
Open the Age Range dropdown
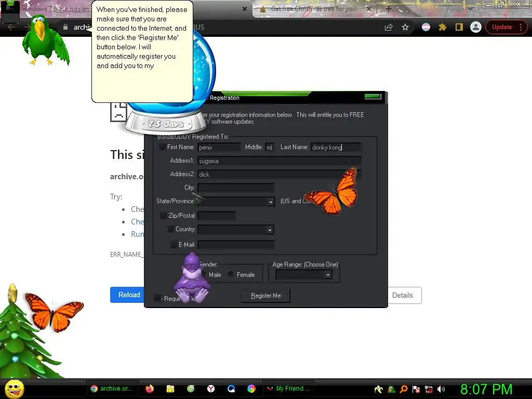click(x=328, y=275)
